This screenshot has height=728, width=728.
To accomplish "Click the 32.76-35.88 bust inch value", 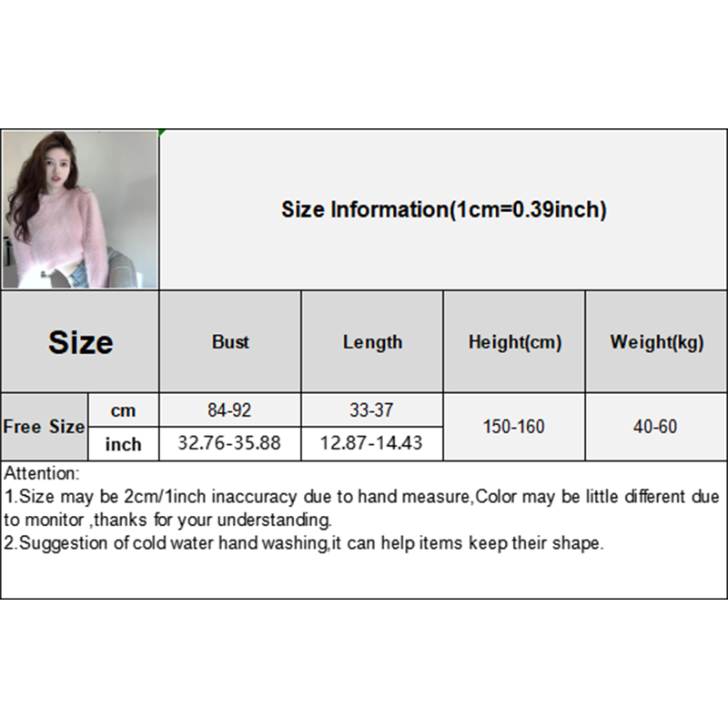I will [x=230, y=444].
